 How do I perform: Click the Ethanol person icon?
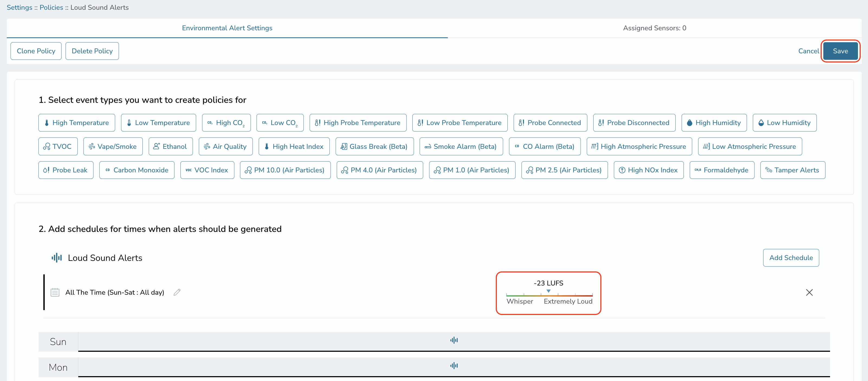point(157,146)
